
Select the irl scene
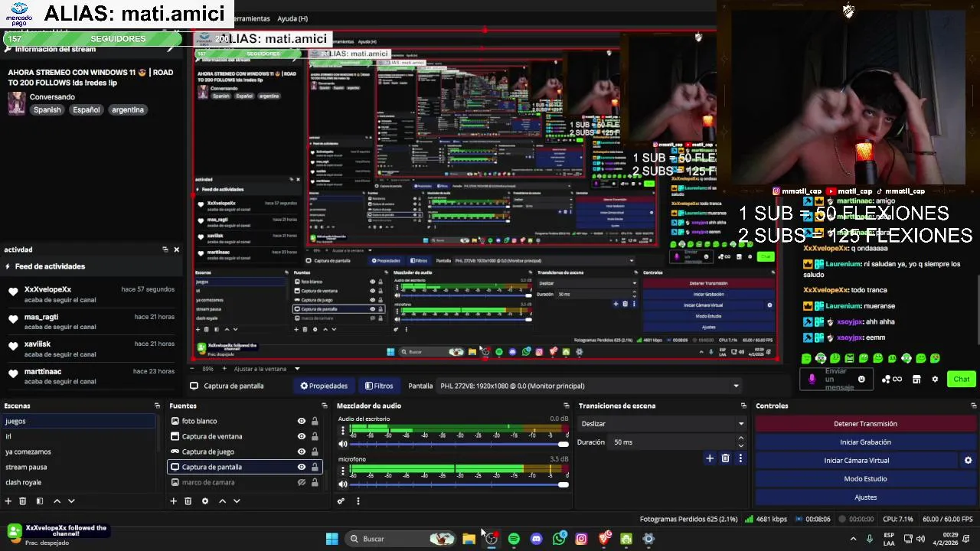[x=78, y=436]
